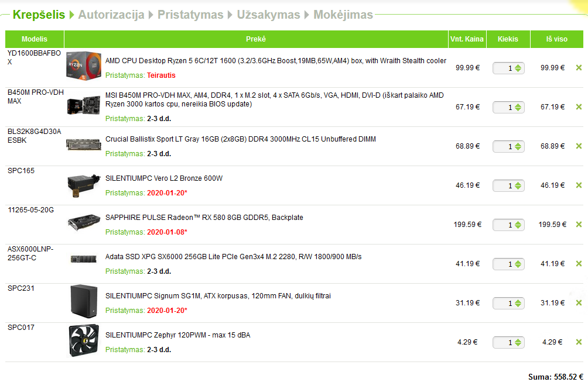Open the SILENTIUMPC Zephyr 120PWM product link
The width and height of the screenshot is (588, 389).
[178, 335]
